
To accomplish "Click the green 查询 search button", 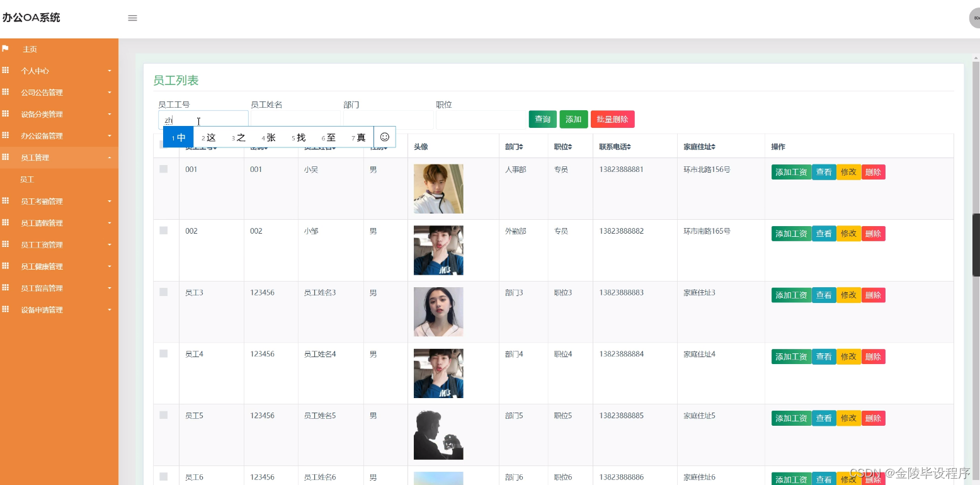I will [542, 118].
